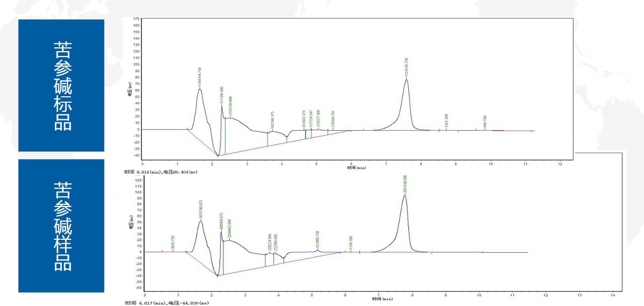644x306 pixels.
Task: Click peak label 406964.875 in bottom chart
Action: pos(221,222)
